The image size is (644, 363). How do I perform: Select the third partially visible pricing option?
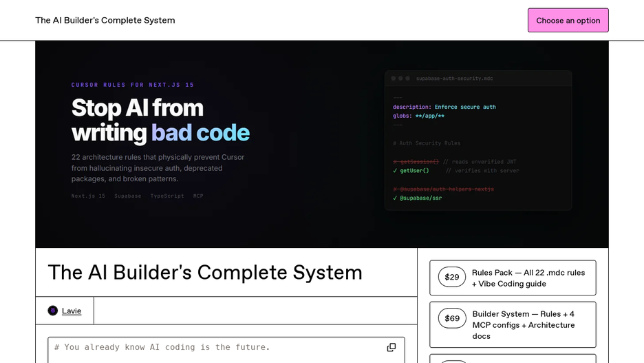513,358
